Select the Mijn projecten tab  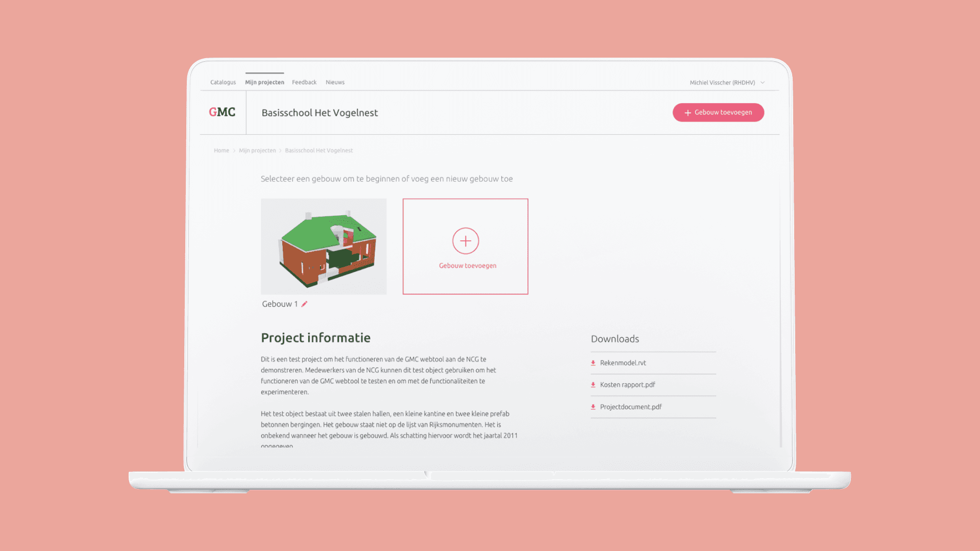click(264, 82)
